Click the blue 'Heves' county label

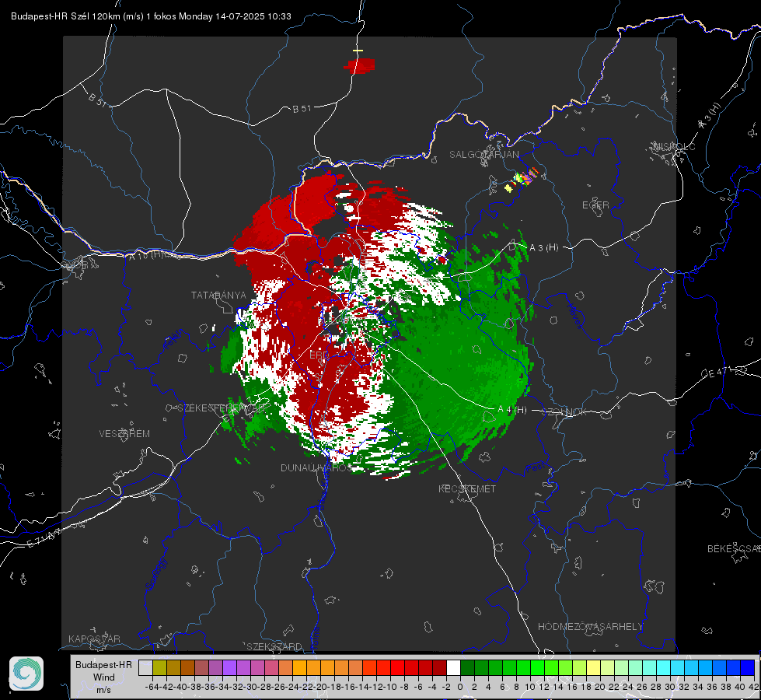[x=574, y=317]
